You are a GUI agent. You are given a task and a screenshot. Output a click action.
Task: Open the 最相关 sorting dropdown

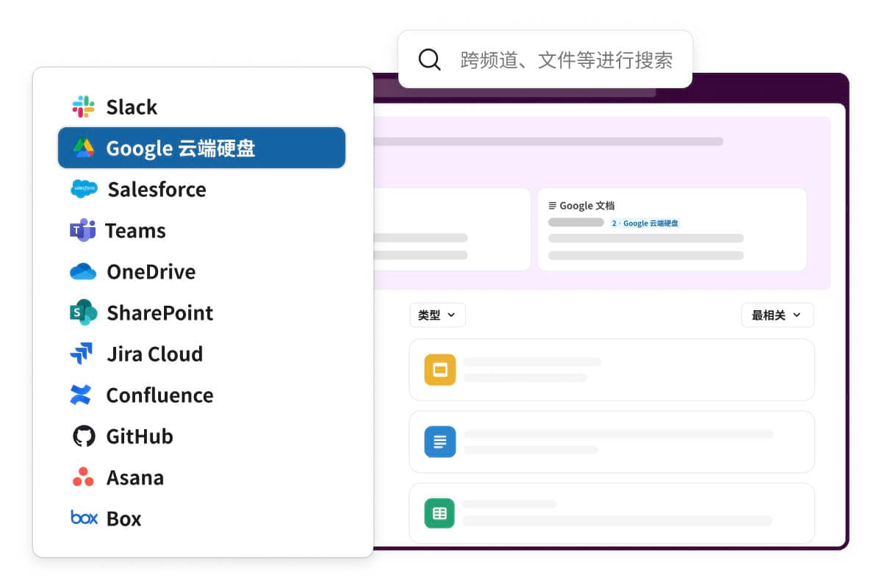tap(777, 315)
